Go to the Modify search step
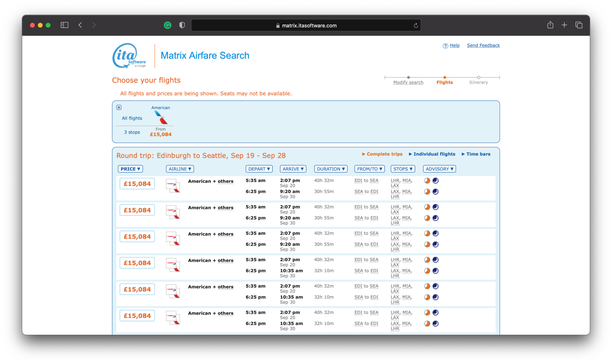The width and height of the screenshot is (612, 364). tap(408, 82)
